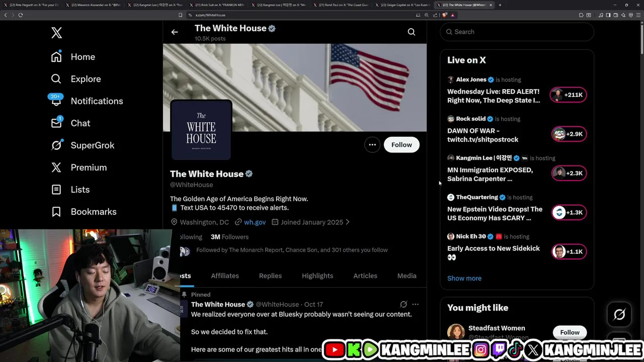Viewport: 644px width, 362px height.
Task: Open Premium in the sidebar
Action: point(79,167)
